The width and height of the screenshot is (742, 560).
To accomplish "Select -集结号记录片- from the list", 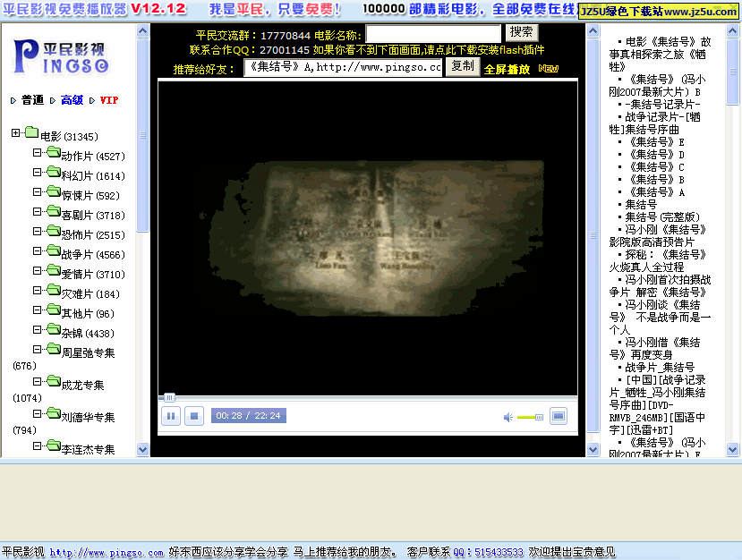I will tap(662, 104).
